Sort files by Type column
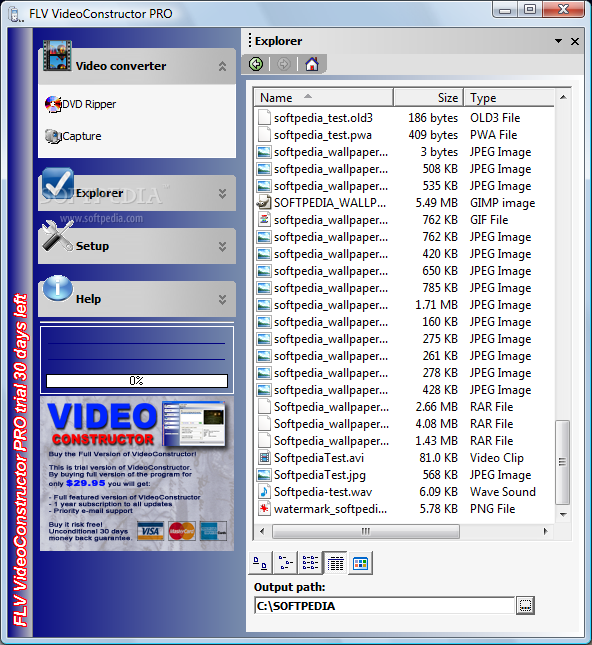This screenshot has width=592, height=645. pyautogui.click(x=509, y=97)
